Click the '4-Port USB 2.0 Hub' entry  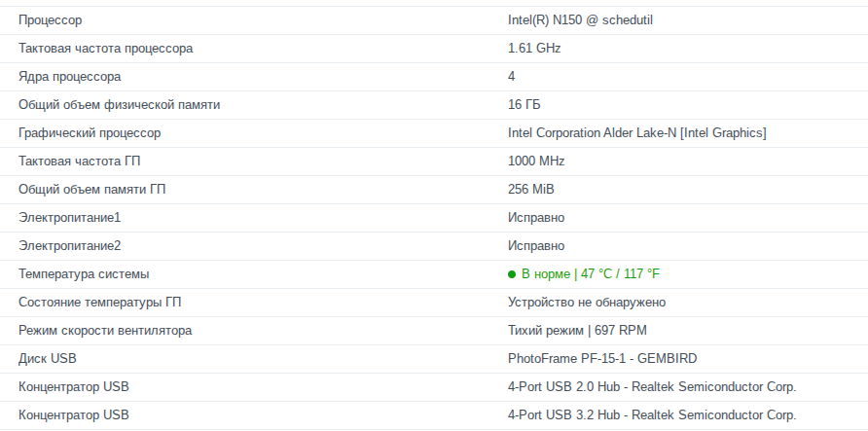click(651, 387)
